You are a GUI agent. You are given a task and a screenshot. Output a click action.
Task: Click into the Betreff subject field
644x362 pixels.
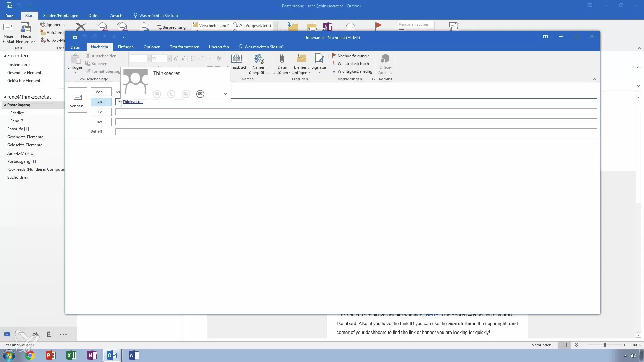pyautogui.click(x=356, y=132)
